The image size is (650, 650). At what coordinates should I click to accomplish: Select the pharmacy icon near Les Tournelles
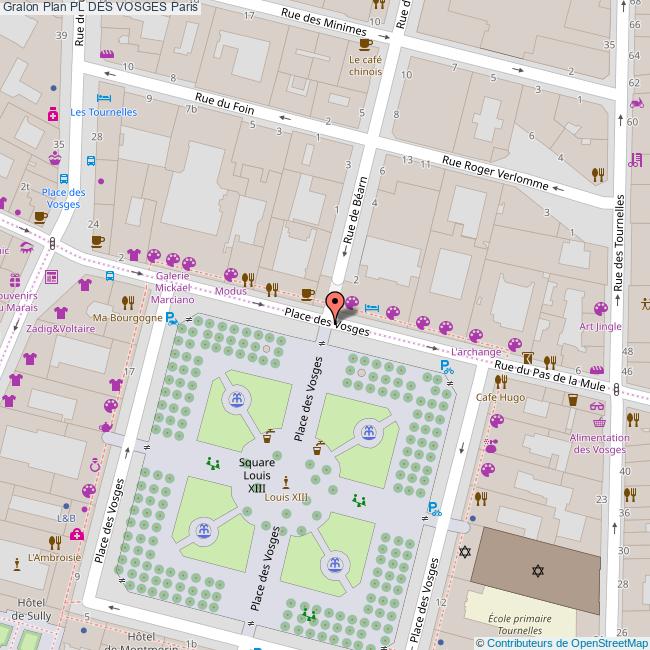click(52, 118)
